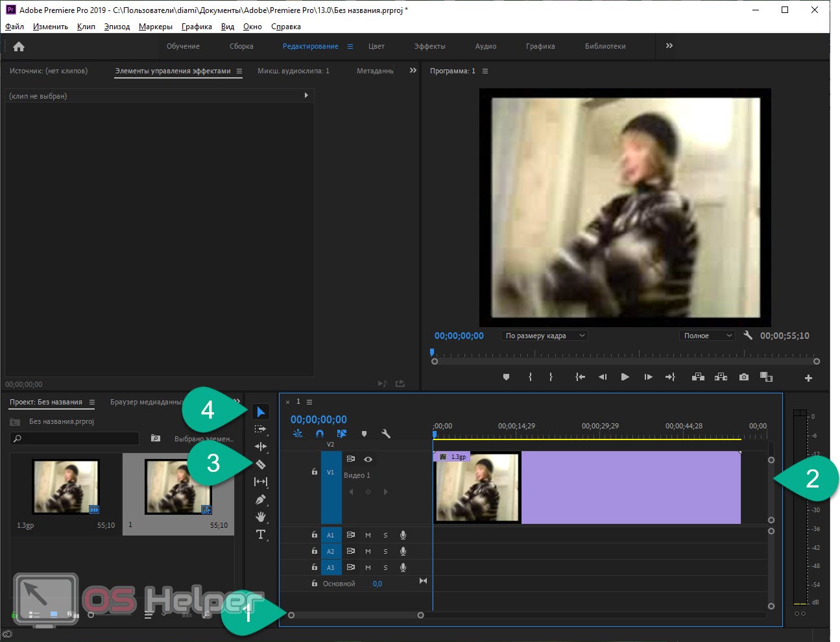Image resolution: width=840 pixels, height=642 pixels.
Task: Switch to the Эффекты workspace
Action: click(429, 46)
